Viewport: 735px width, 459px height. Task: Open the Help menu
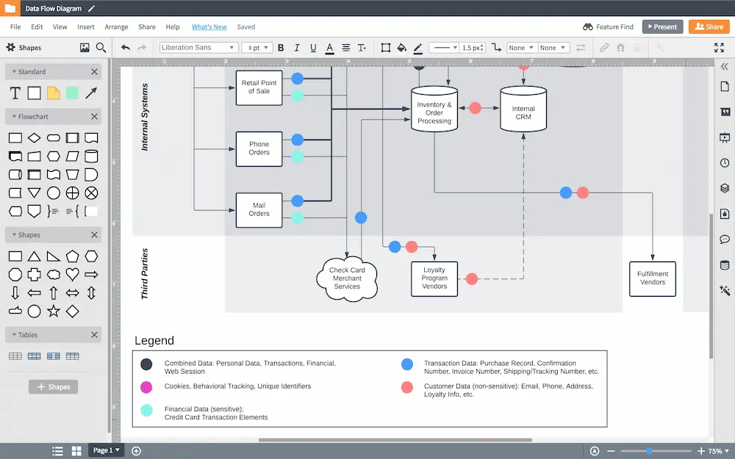point(172,27)
